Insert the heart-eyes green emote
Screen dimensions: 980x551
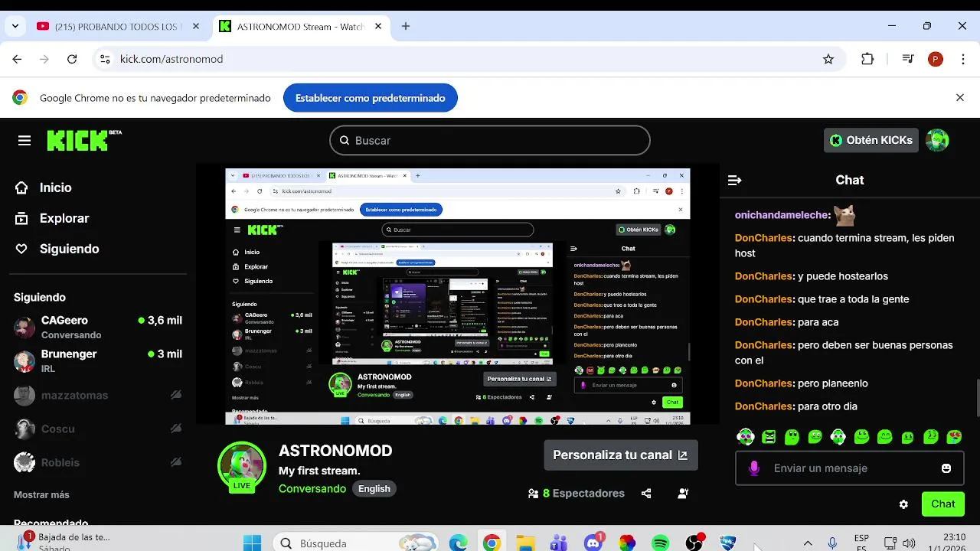(x=954, y=437)
